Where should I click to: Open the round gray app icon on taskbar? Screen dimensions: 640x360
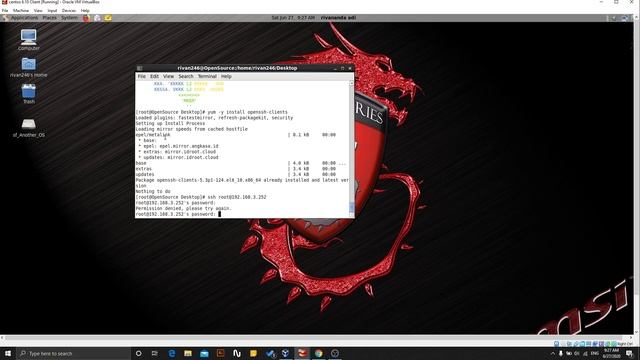(x=335, y=353)
